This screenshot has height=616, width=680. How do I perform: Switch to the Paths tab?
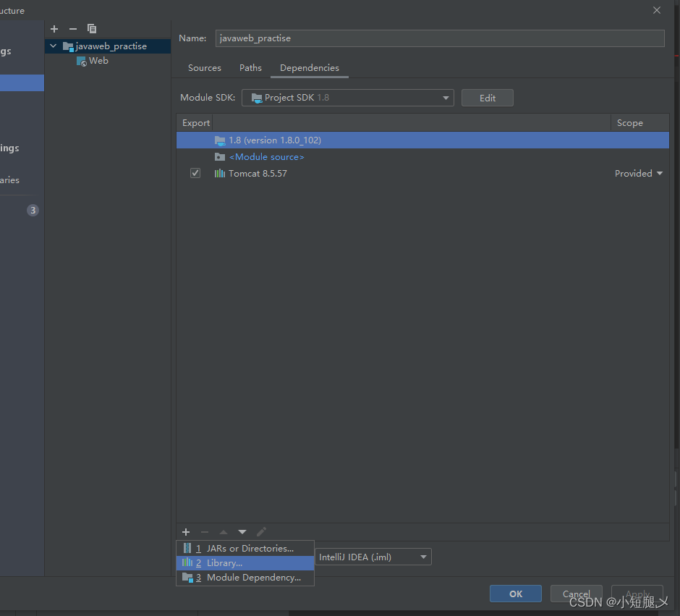tap(251, 67)
